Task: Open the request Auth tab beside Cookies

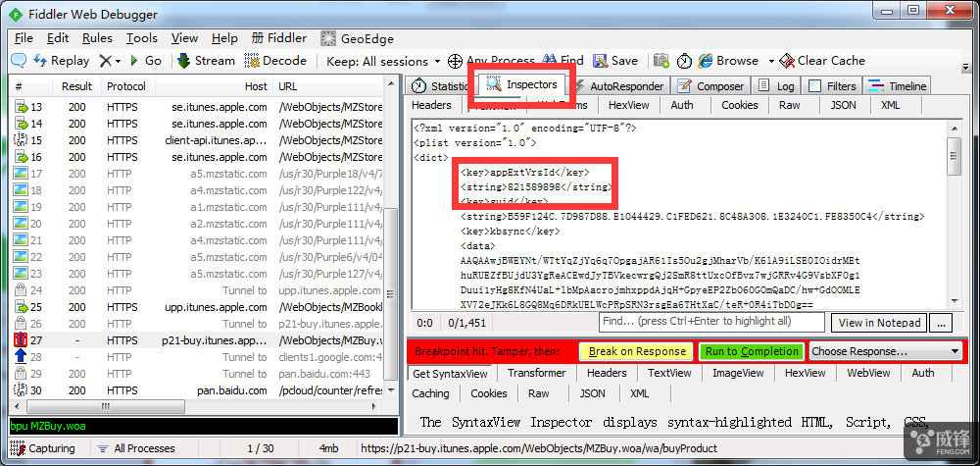Action: point(682,105)
